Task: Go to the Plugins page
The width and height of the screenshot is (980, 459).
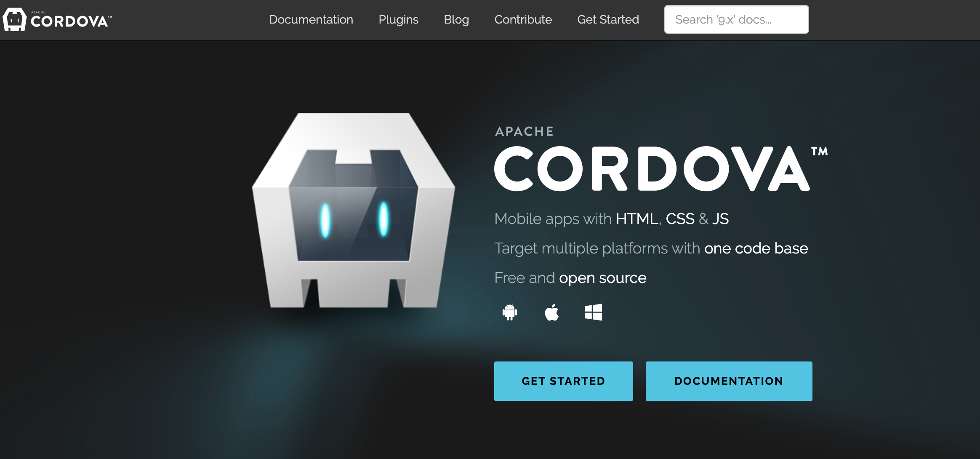Action: pyautogui.click(x=398, y=19)
